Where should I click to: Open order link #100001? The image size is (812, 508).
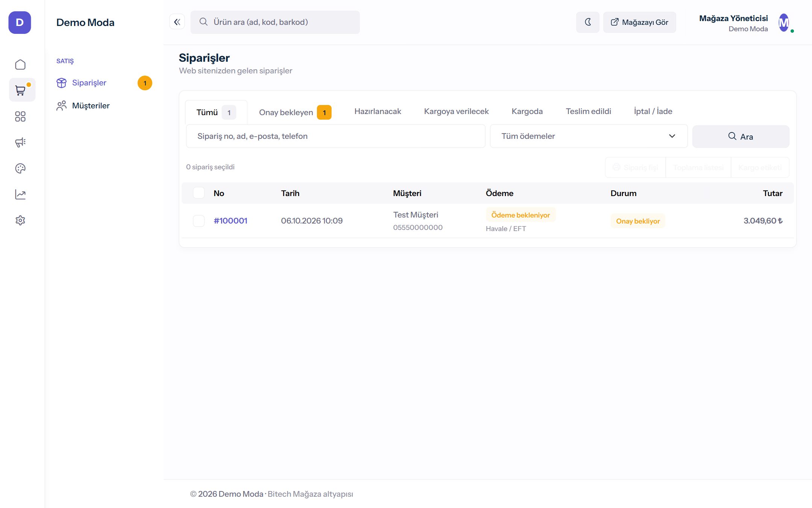click(x=230, y=221)
